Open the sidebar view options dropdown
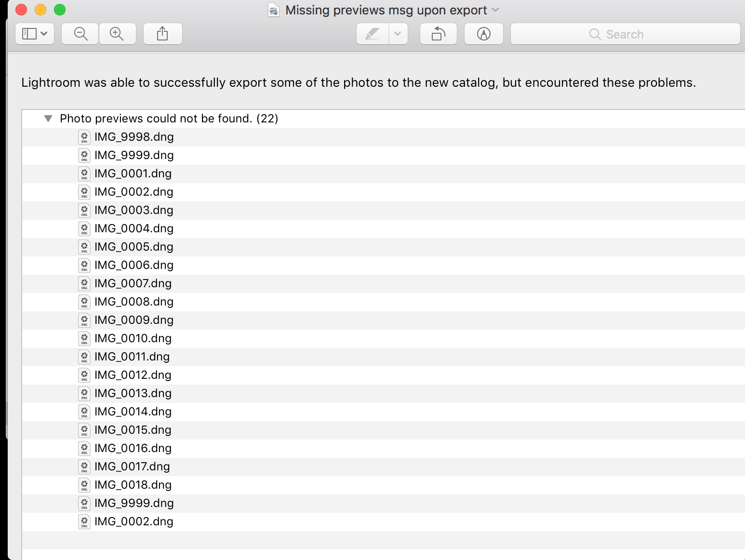The height and width of the screenshot is (560, 745). click(x=34, y=34)
